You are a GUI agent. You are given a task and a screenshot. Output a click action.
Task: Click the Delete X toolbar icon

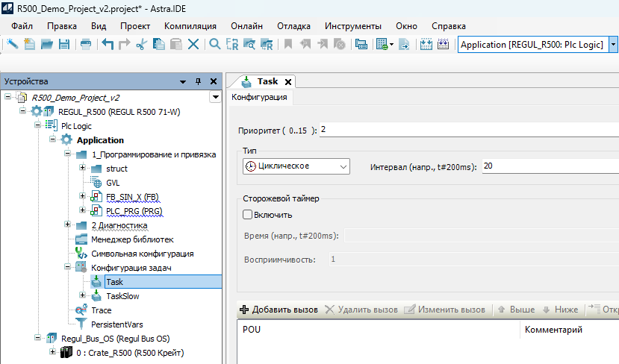(x=193, y=45)
